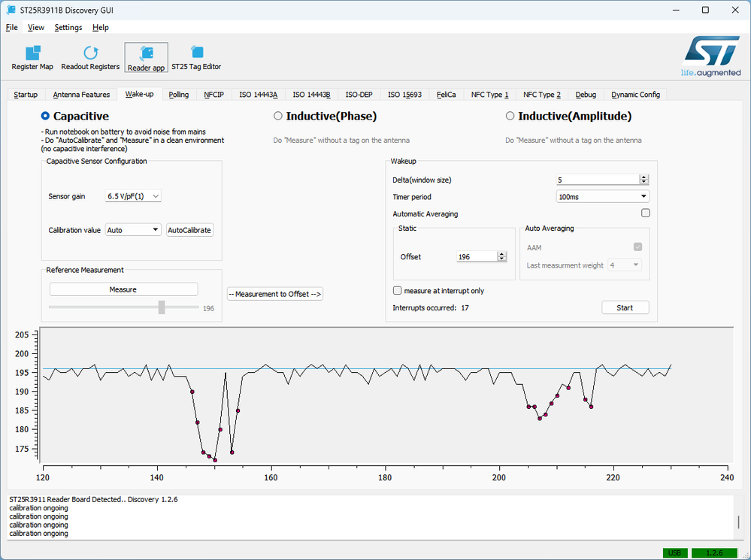751x560 pixels.
Task: Open Last measurment weight dropdown
Action: pyautogui.click(x=625, y=265)
